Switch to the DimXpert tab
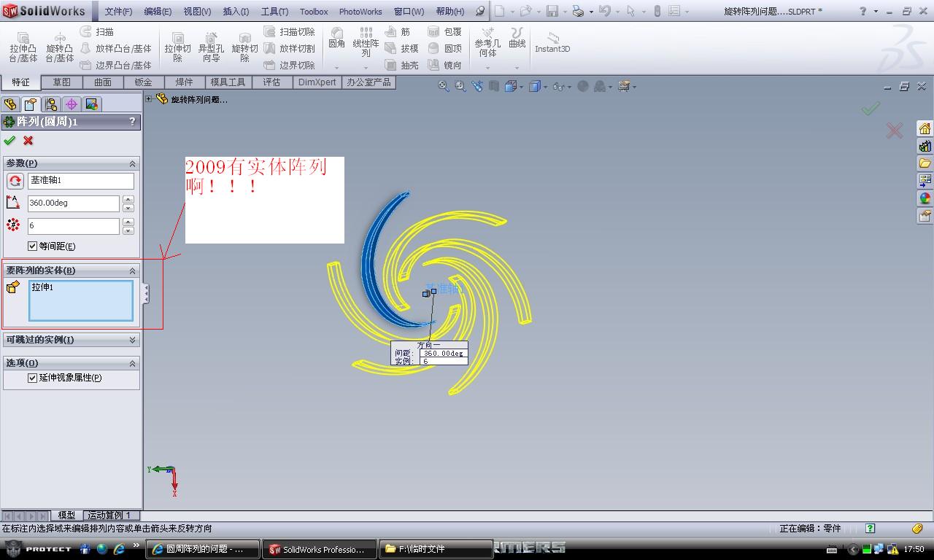The width and height of the screenshot is (934, 560). pos(317,82)
